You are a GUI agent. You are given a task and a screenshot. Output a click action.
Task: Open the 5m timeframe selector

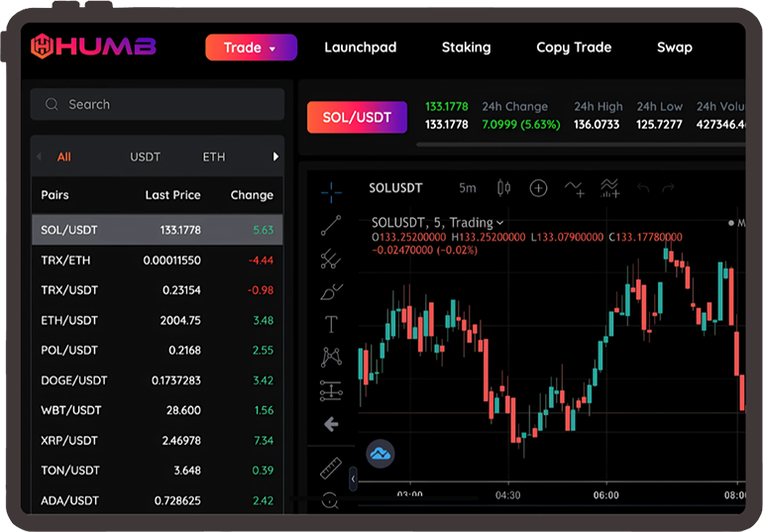467,188
